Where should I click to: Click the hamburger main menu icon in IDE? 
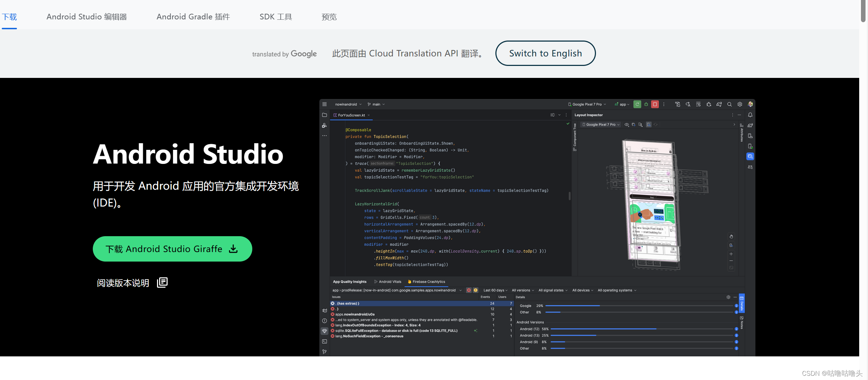point(324,104)
